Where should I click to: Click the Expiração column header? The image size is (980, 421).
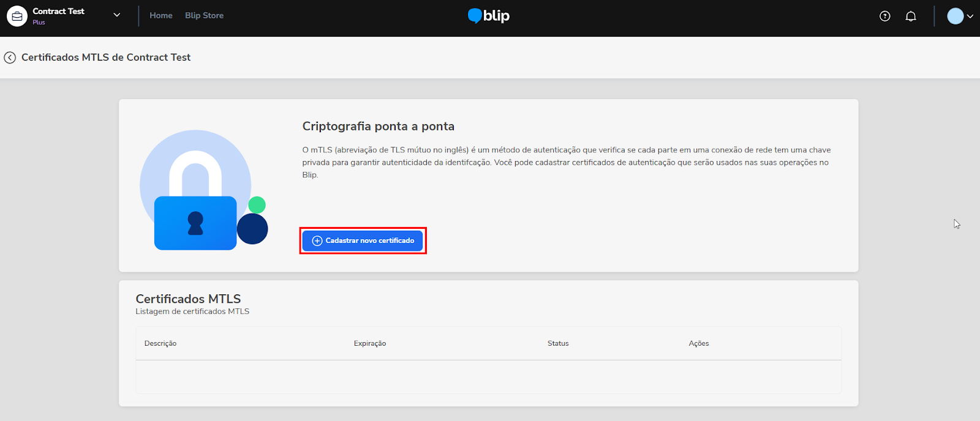370,343
